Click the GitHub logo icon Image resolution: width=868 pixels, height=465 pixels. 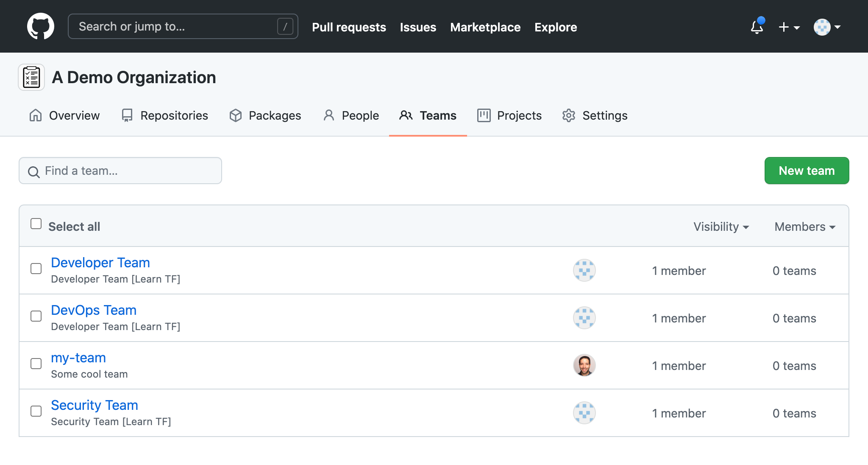[x=41, y=26]
